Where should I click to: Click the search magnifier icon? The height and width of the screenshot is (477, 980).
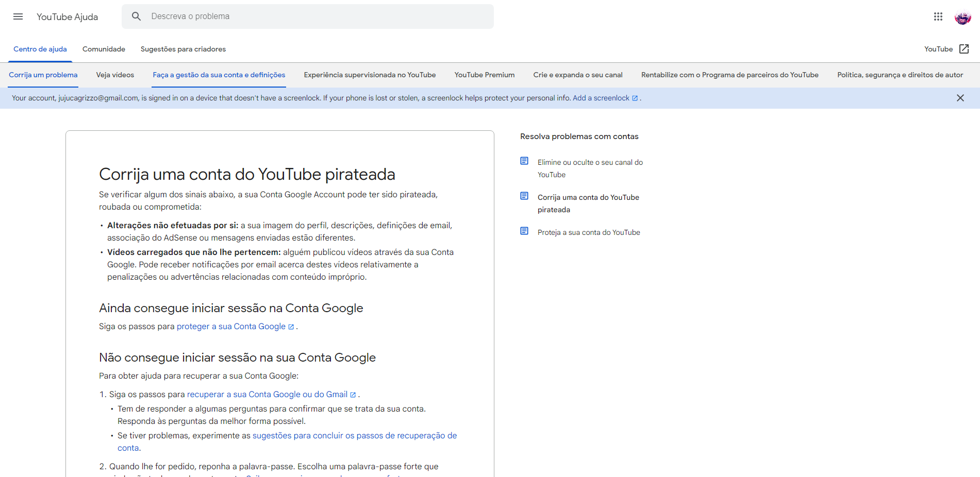(x=136, y=16)
